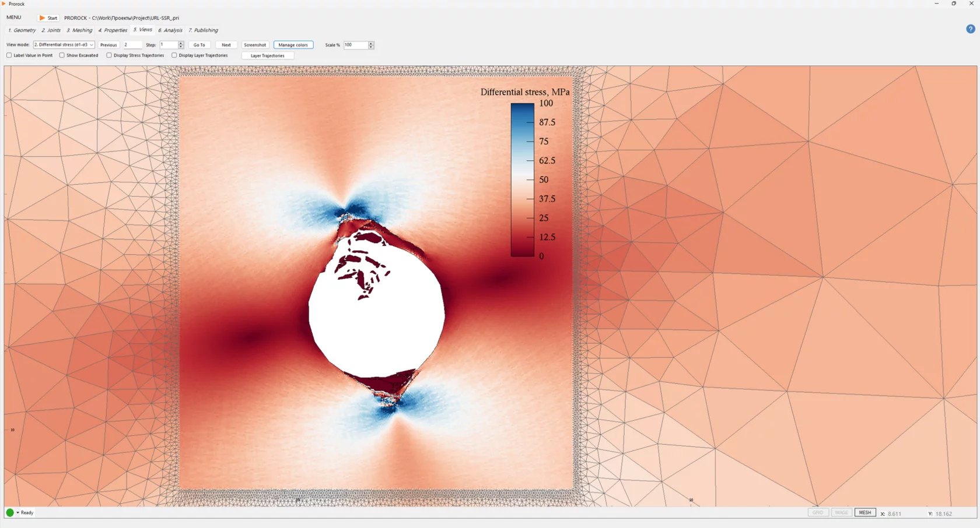The width and height of the screenshot is (980, 528).
Task: Click the Step input field
Action: point(169,45)
